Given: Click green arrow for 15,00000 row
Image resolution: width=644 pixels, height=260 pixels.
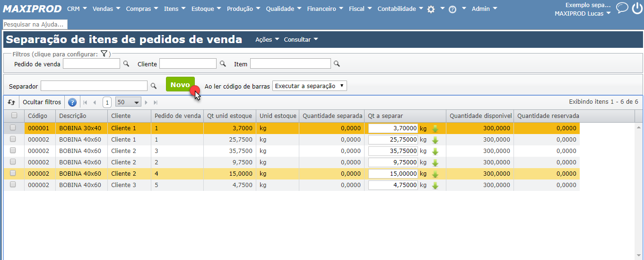Looking at the screenshot, I should [x=435, y=174].
